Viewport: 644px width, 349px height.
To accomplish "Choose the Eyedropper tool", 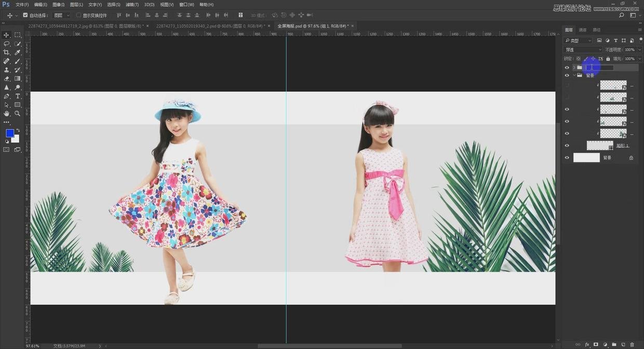I will 18,52.
